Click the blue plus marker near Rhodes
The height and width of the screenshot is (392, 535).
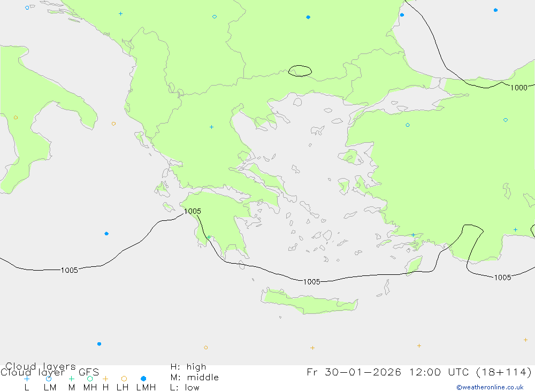tap(413, 235)
